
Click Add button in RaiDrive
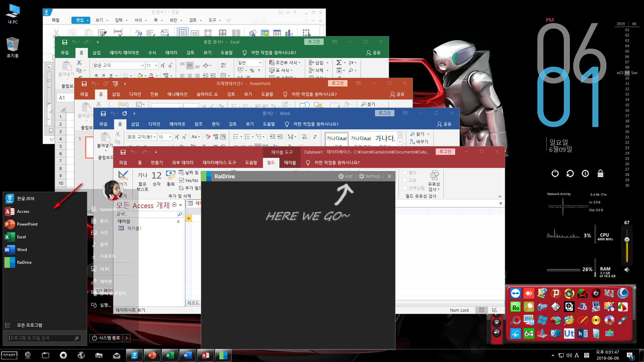345,176
